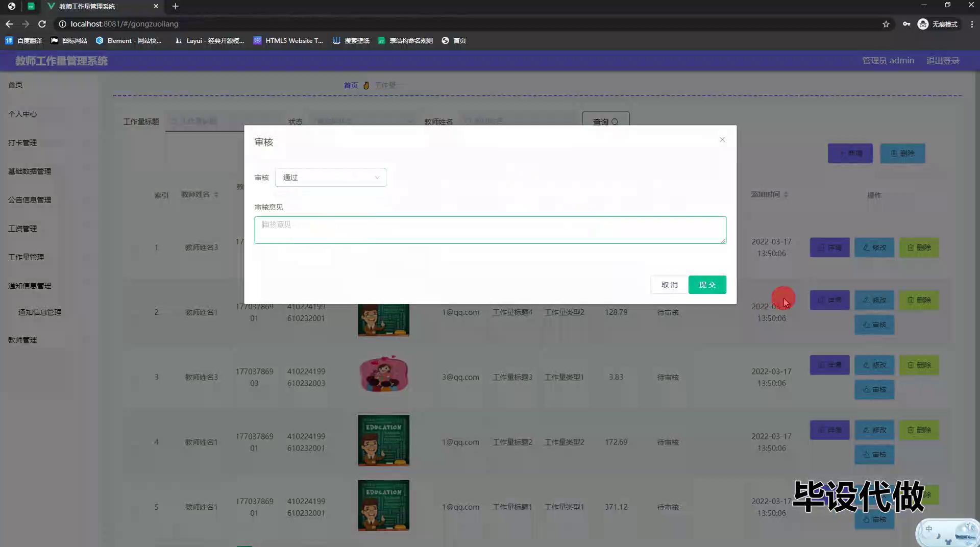The height and width of the screenshot is (547, 980).
Task: Click 退出登录 link in header
Action: tap(942, 61)
